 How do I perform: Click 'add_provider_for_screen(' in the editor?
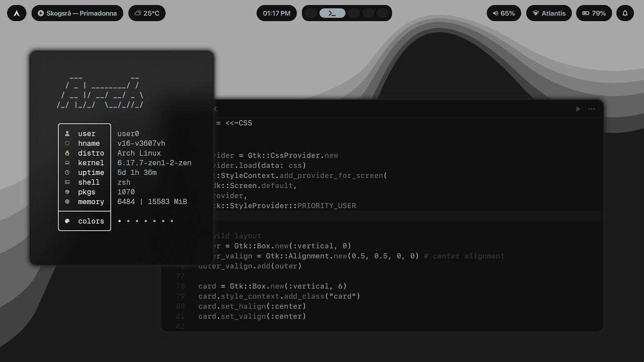point(333,175)
